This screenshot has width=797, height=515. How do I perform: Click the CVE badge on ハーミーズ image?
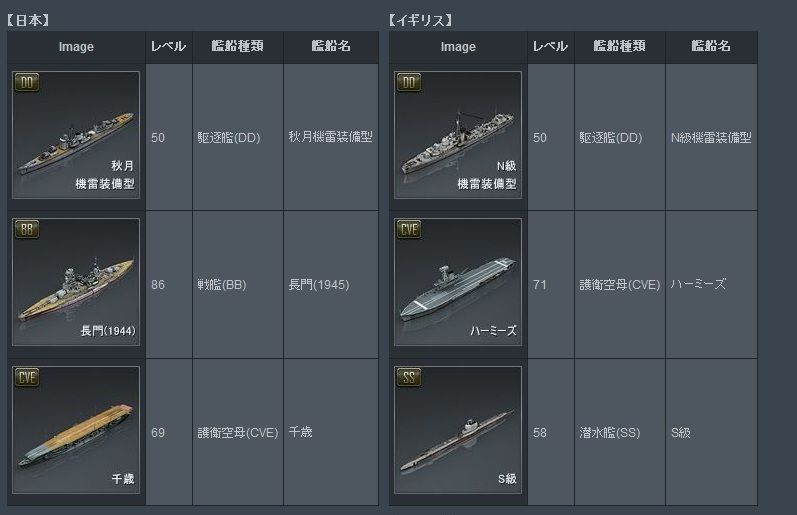click(x=409, y=229)
